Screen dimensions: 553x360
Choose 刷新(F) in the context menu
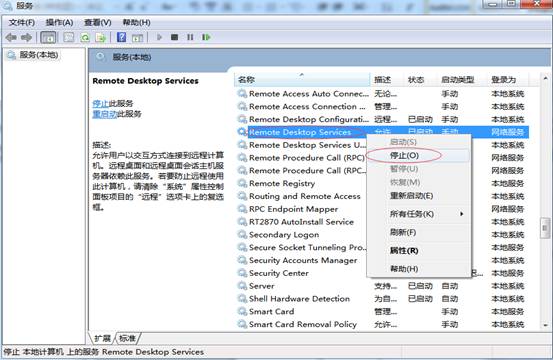pos(418,232)
